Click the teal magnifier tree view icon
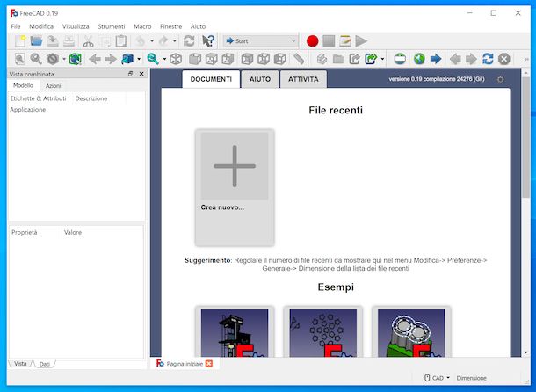The height and width of the screenshot is (392, 536). (x=153, y=59)
